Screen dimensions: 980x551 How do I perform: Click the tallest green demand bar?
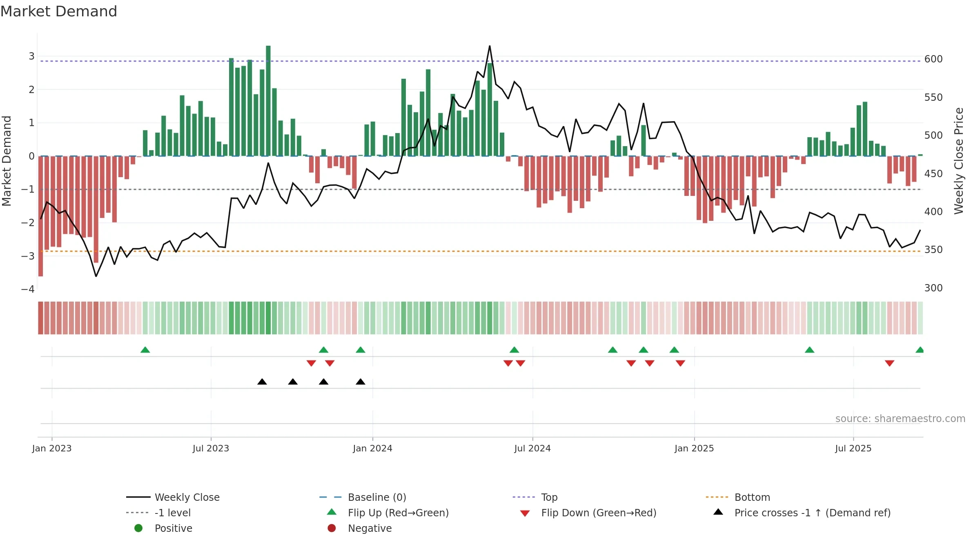pyautogui.click(x=268, y=101)
